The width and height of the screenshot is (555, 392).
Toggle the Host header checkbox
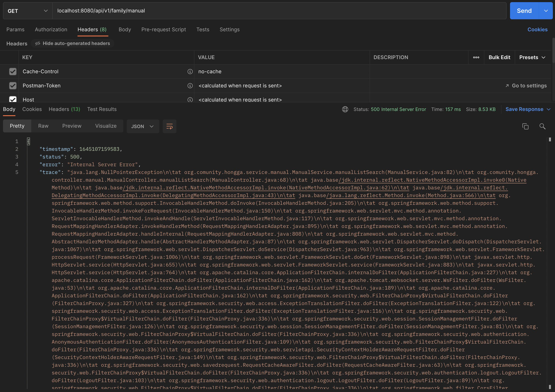(x=13, y=99)
